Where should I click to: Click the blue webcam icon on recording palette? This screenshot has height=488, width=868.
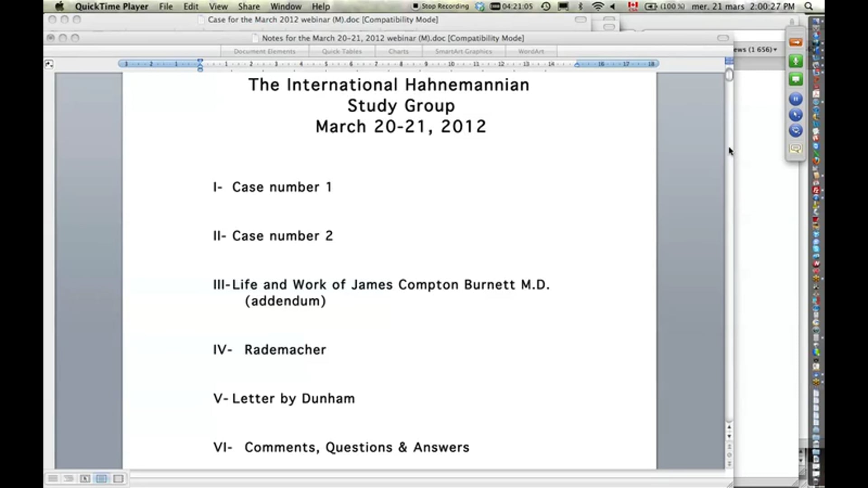[x=796, y=131]
